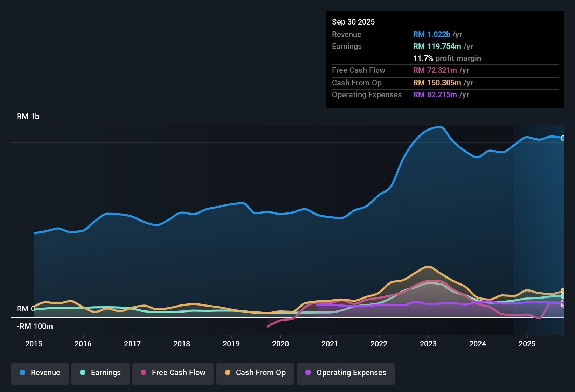The height and width of the screenshot is (392, 575).
Task: Click the teal Earnings legend dot
Action: 83,373
